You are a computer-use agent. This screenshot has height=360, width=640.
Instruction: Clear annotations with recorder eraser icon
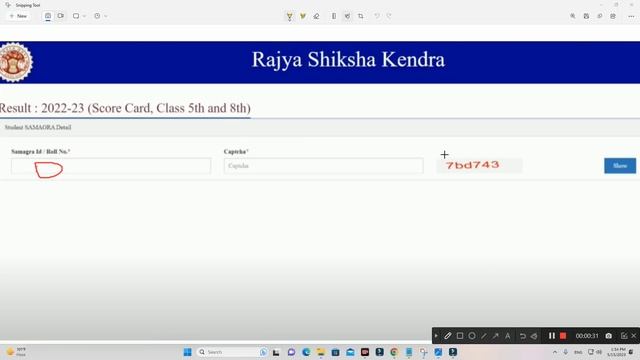point(534,336)
